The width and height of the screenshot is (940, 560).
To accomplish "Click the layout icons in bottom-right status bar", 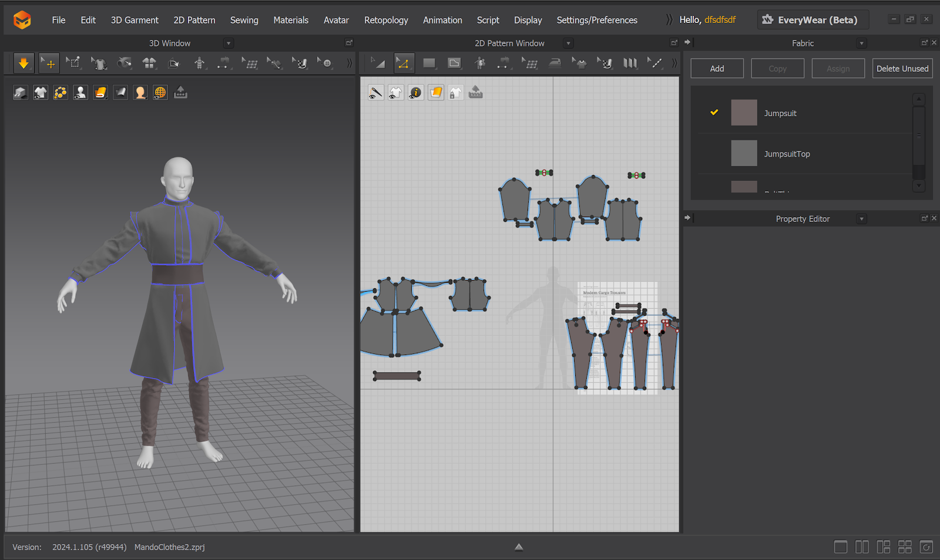I will pos(883,547).
